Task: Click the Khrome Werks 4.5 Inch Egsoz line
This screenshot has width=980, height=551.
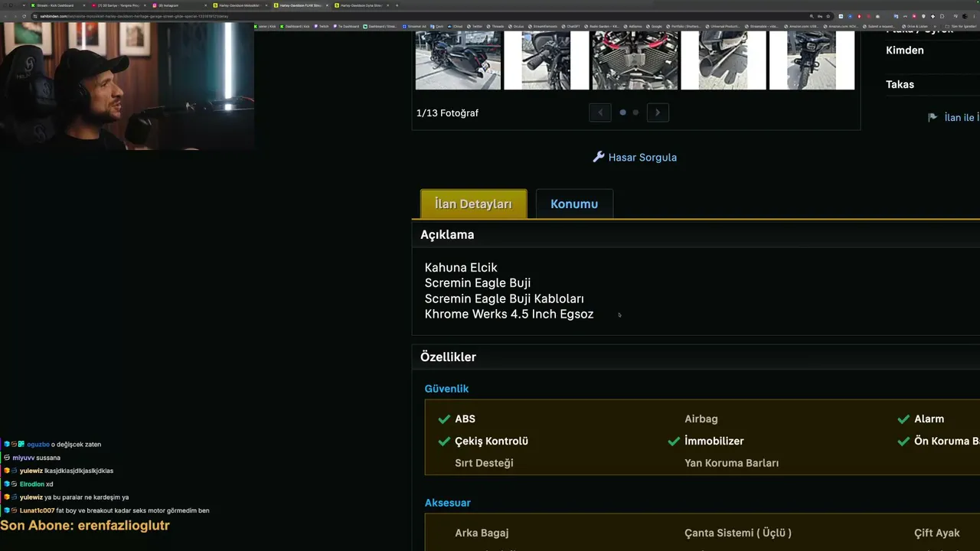Action: click(509, 314)
